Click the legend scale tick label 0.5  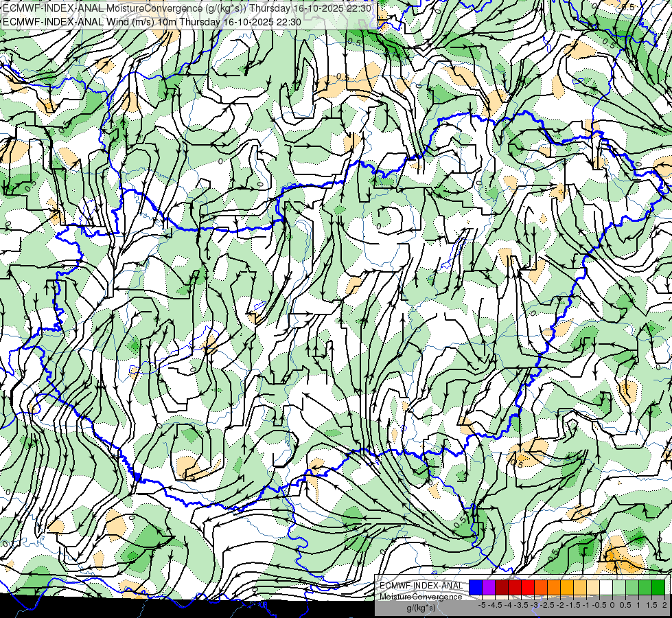(625, 605)
